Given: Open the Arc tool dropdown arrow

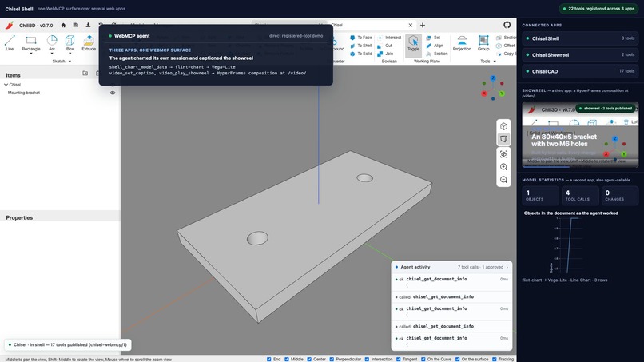Looking at the screenshot, I should pyautogui.click(x=52, y=54).
